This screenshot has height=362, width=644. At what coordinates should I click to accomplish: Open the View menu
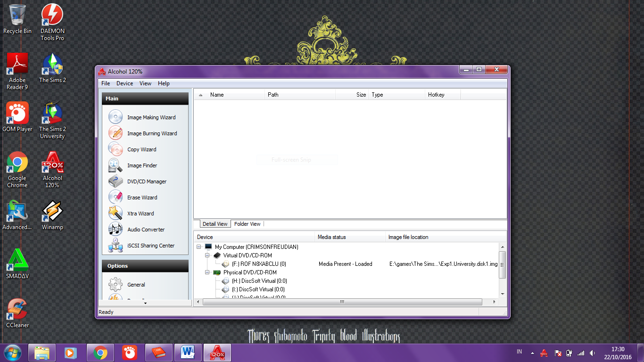[x=145, y=83]
